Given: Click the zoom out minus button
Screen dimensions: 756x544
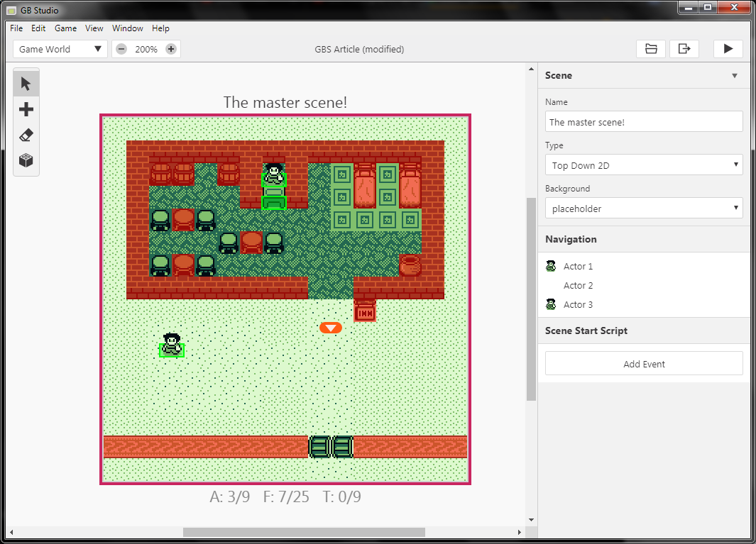Looking at the screenshot, I should [121, 49].
